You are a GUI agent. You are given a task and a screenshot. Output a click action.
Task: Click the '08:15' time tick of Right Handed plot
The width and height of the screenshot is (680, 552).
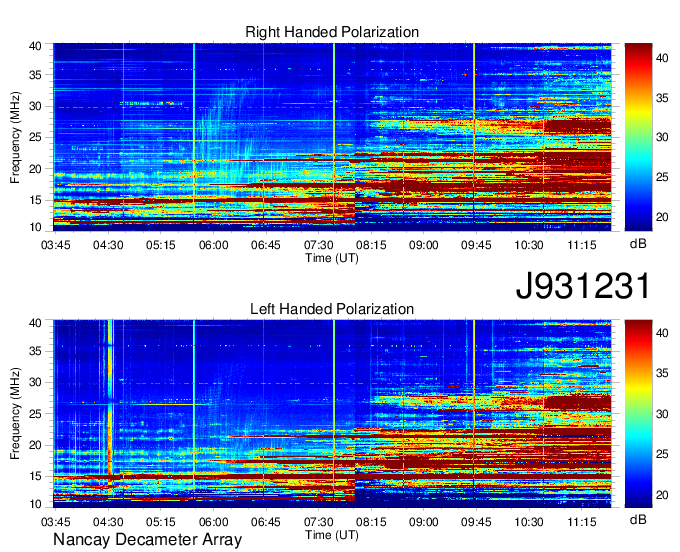(371, 245)
